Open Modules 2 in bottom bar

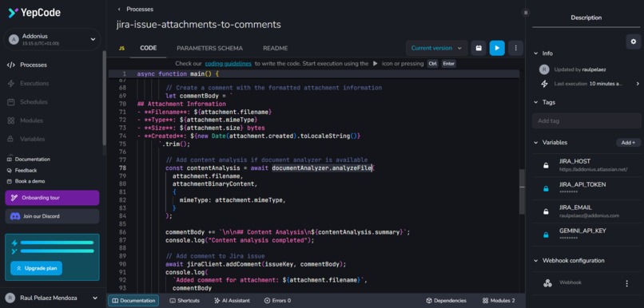pos(499,301)
